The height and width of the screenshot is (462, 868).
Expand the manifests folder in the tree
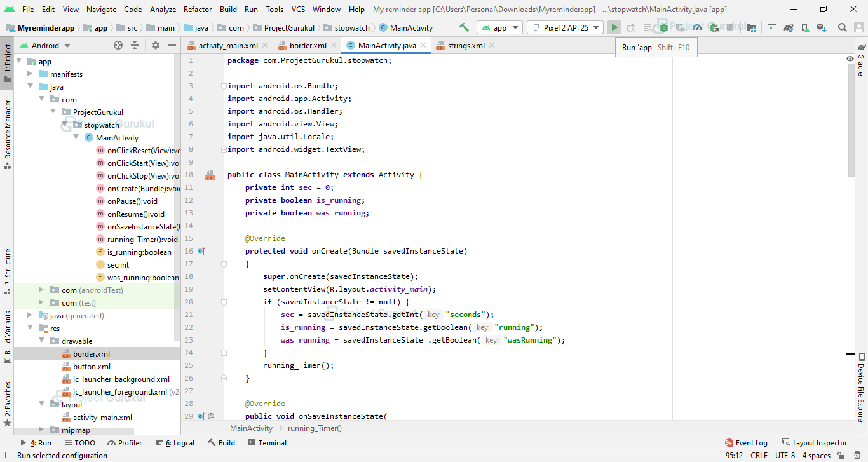pyautogui.click(x=30, y=74)
